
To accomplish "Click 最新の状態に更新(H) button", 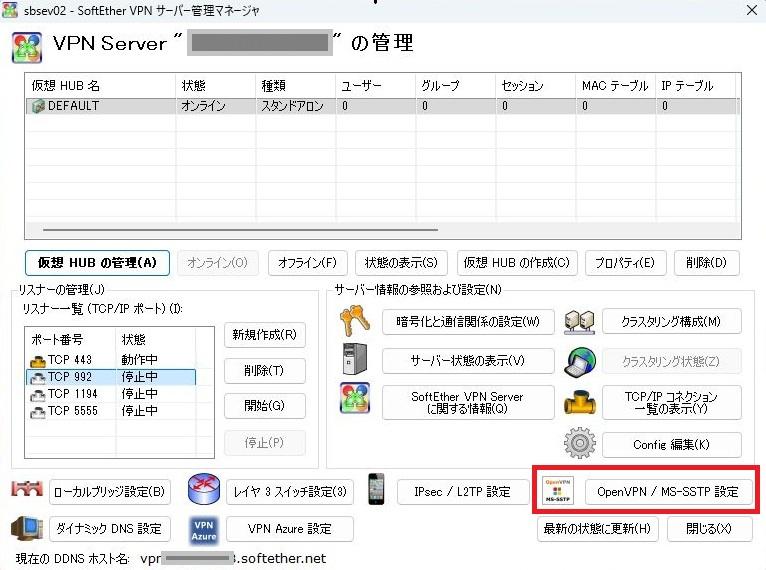I will (x=597, y=529).
